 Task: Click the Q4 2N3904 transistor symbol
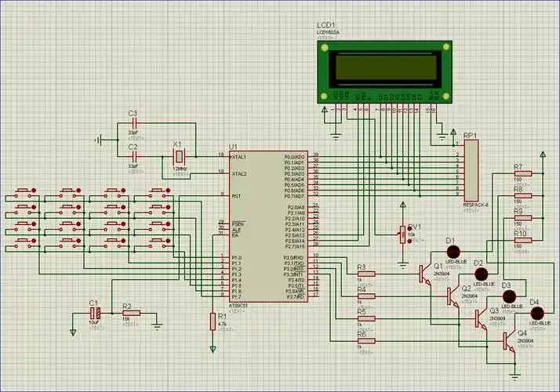508,341
